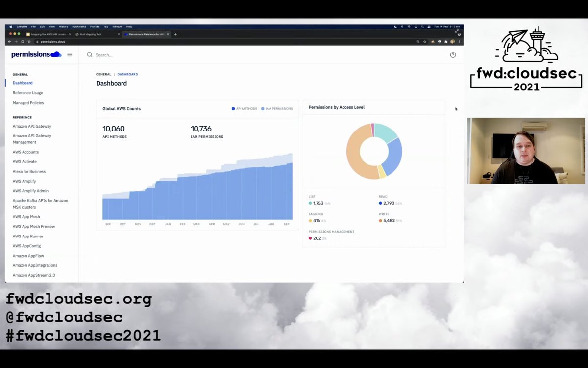This screenshot has height=368, width=588.
Task: Click the Do Not Disturb moon icon
Action: click(x=395, y=26)
